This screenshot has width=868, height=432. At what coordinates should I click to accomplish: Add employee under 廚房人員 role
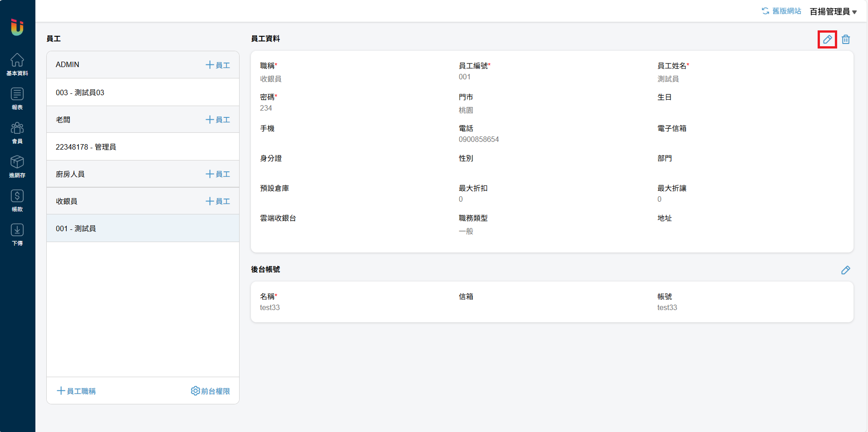tap(218, 174)
